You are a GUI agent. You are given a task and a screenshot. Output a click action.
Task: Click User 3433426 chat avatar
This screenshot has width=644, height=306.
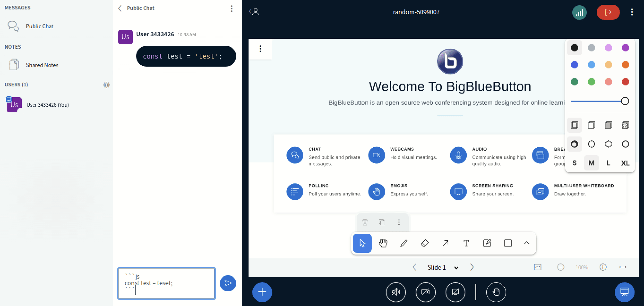[125, 37]
